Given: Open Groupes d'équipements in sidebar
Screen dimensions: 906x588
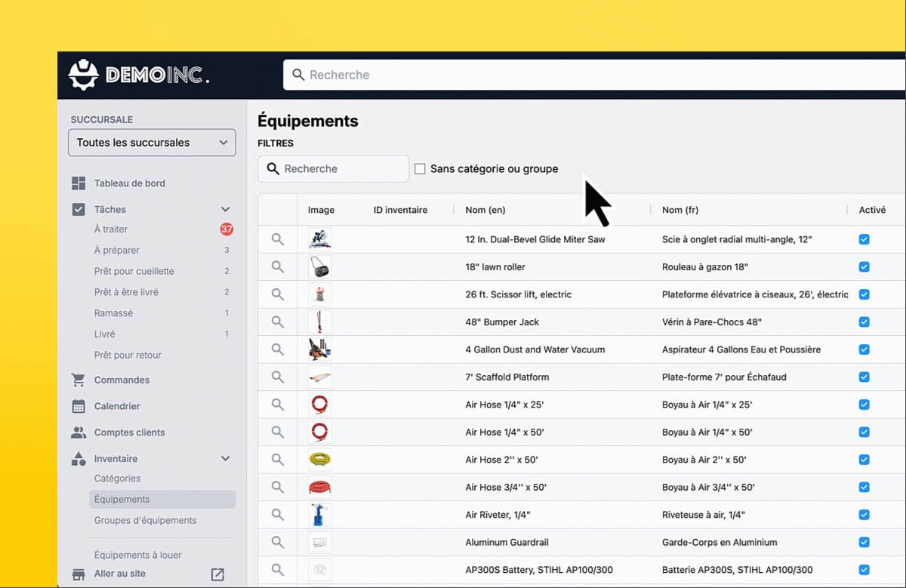Looking at the screenshot, I should pos(145,520).
